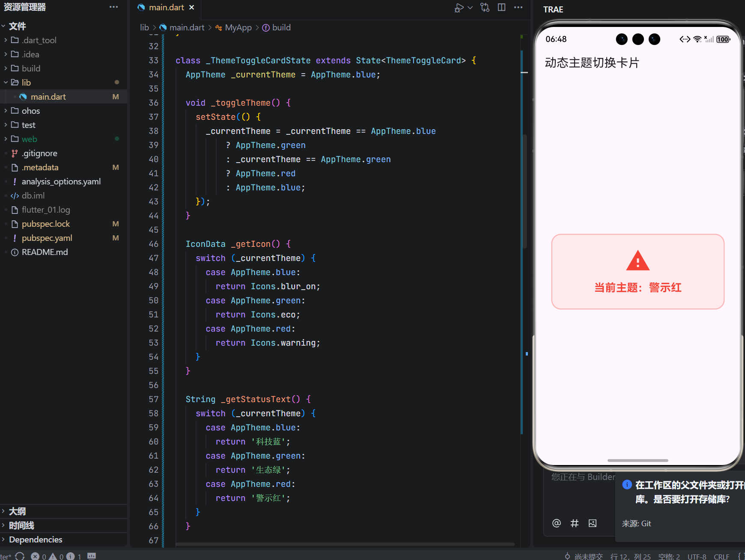Viewport: 745px width, 560px height.
Task: Click the info icon beside README.md
Action: coord(15,252)
